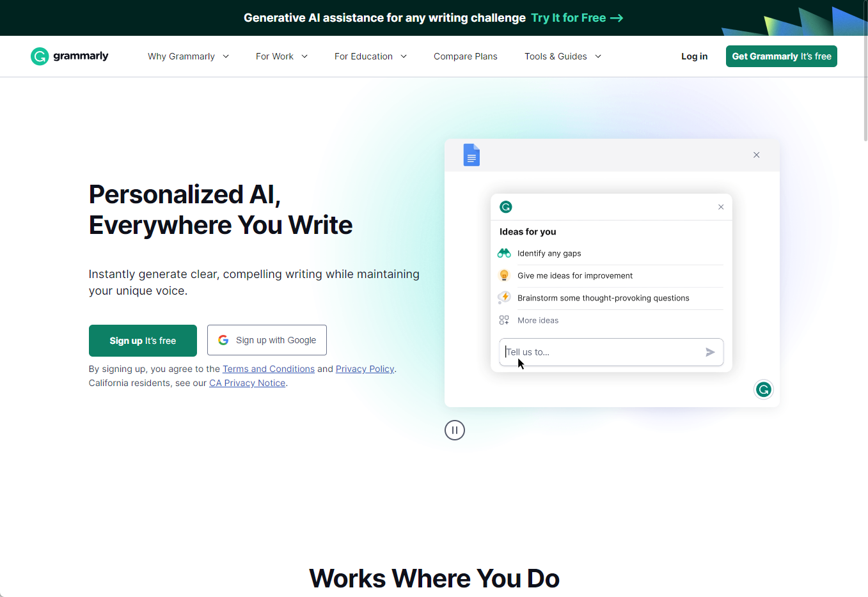Expand the For Education menu chevron

pyautogui.click(x=404, y=56)
